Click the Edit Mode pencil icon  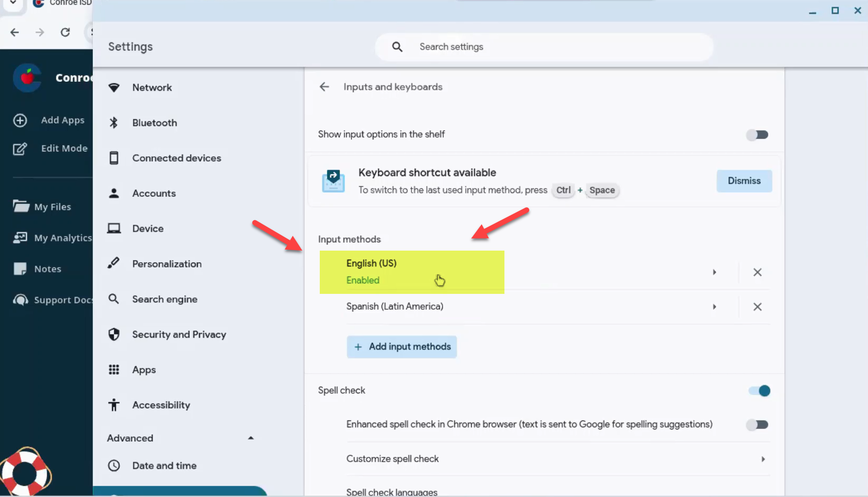[x=20, y=149]
